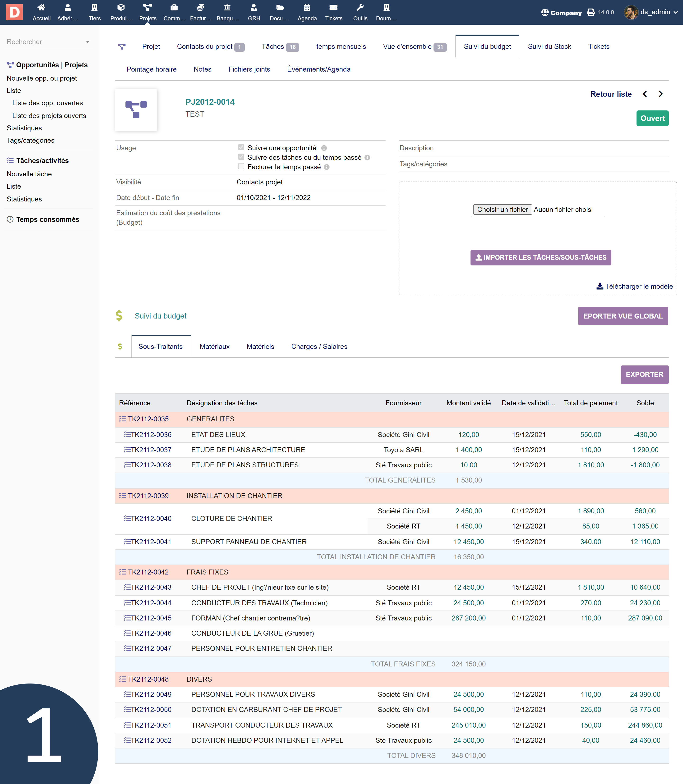Click info icon beside Suivre une opportunité

(x=324, y=148)
